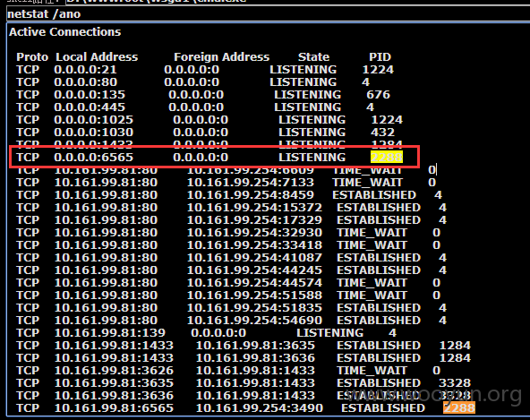Select foreign address 10.161.99.254:32930
This screenshot has width=530, height=420.
[254, 232]
